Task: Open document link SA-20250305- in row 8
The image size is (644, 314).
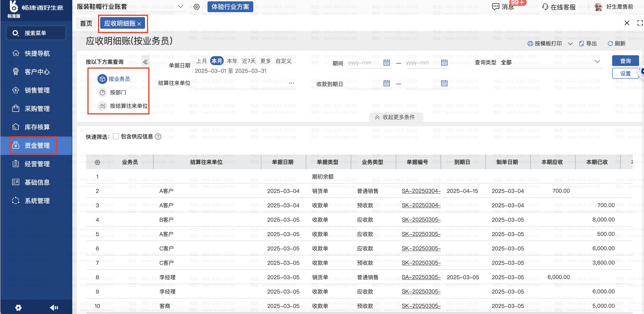Action: [421, 277]
